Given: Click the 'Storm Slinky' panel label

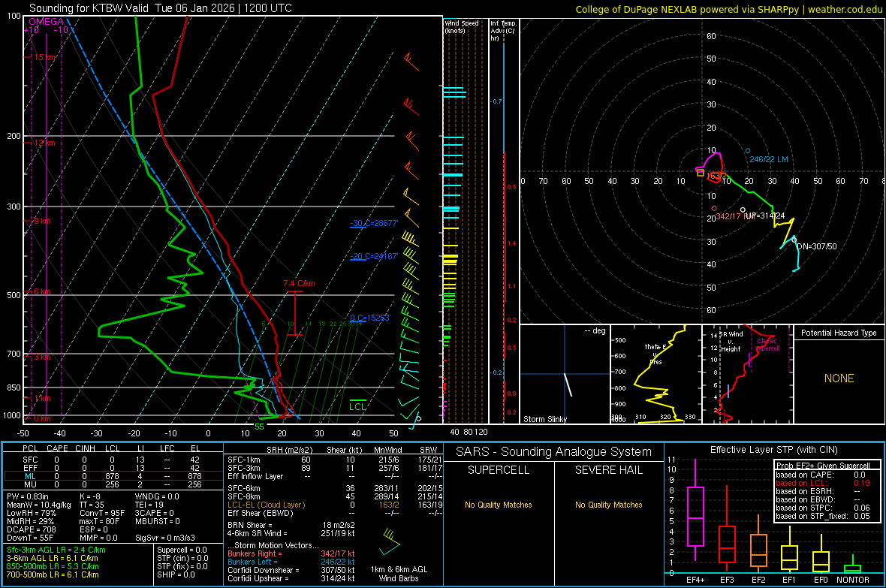Looking at the screenshot, I should [x=544, y=419].
